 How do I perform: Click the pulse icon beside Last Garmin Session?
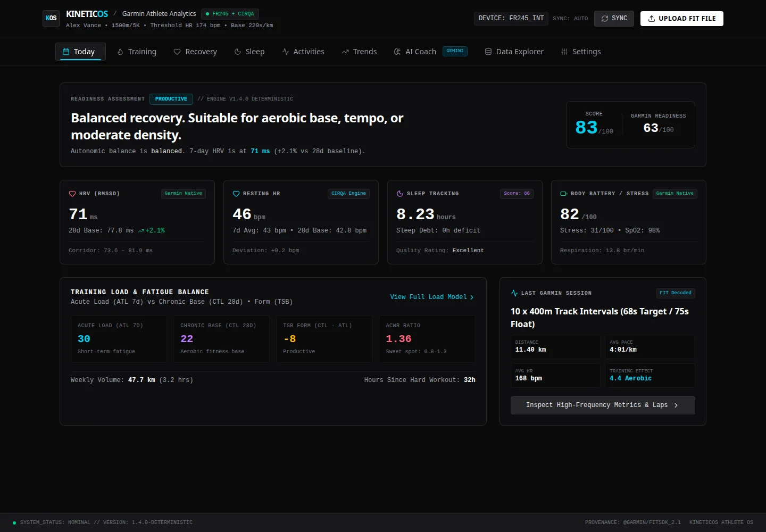pyautogui.click(x=514, y=293)
